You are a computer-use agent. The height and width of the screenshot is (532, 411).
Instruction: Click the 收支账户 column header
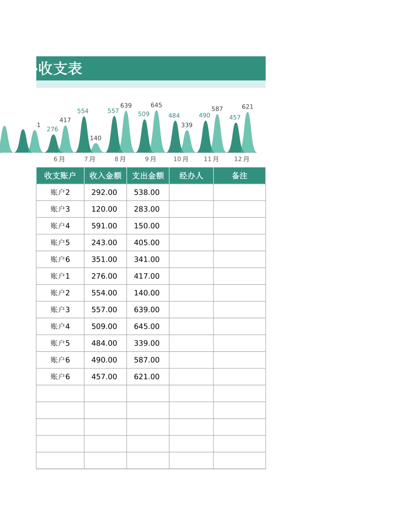click(60, 175)
